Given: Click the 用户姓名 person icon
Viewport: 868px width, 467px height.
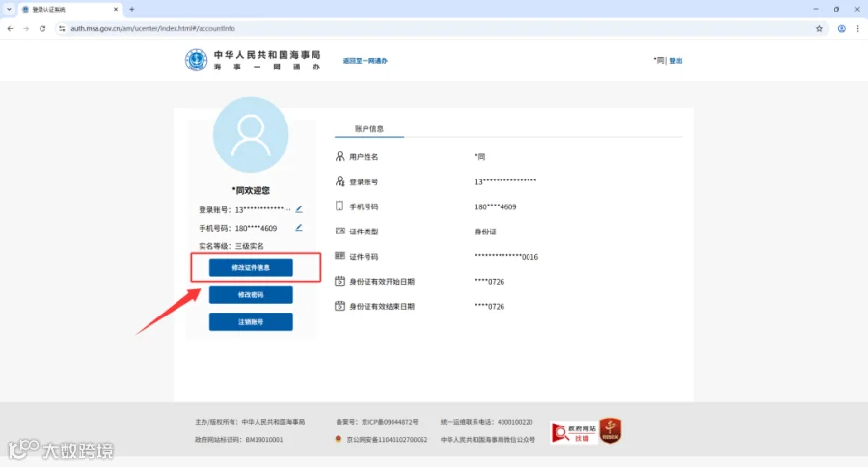Looking at the screenshot, I should click(x=339, y=156).
